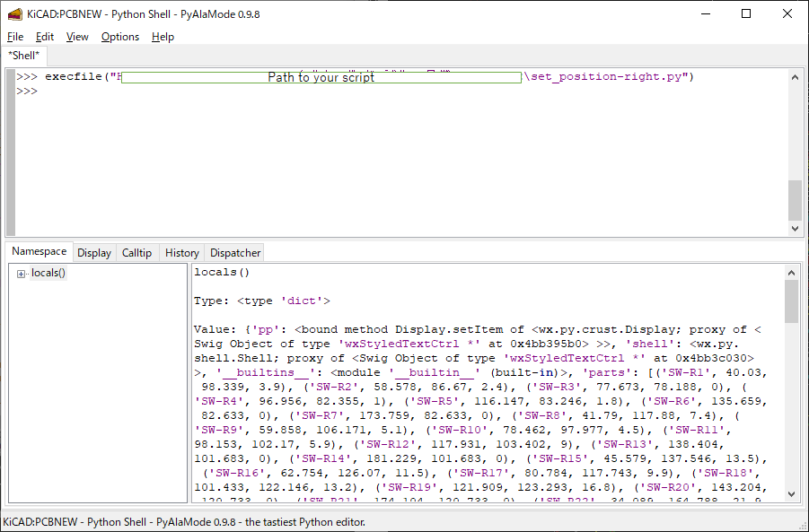Click the 'locals()' heading in value pane
This screenshot has width=809, height=532.
222,272
